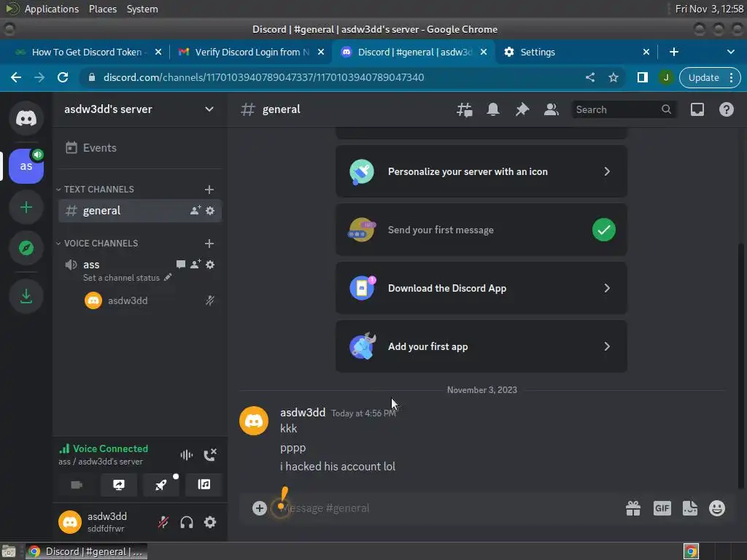
Task: Click Send your first message card
Action: 481,230
